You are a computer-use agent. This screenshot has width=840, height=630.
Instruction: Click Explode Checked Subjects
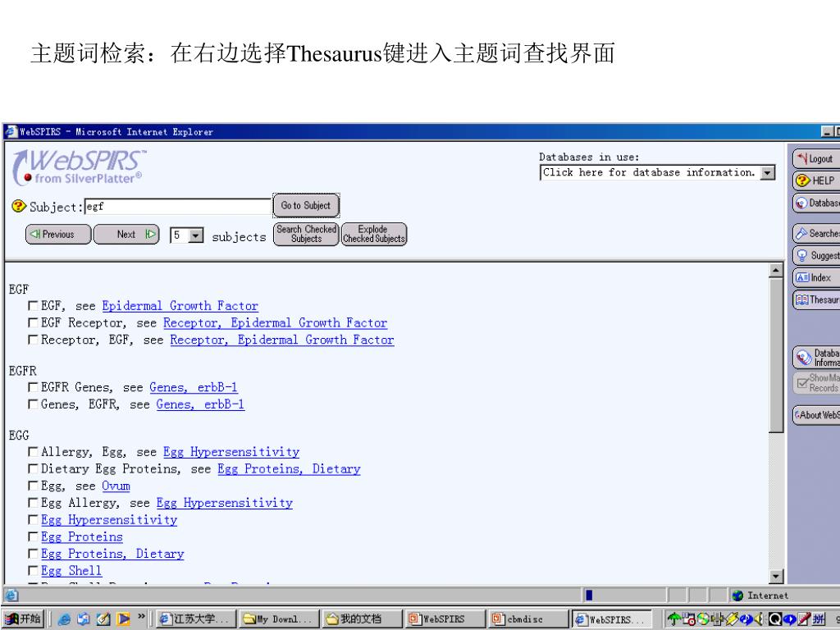tap(374, 234)
